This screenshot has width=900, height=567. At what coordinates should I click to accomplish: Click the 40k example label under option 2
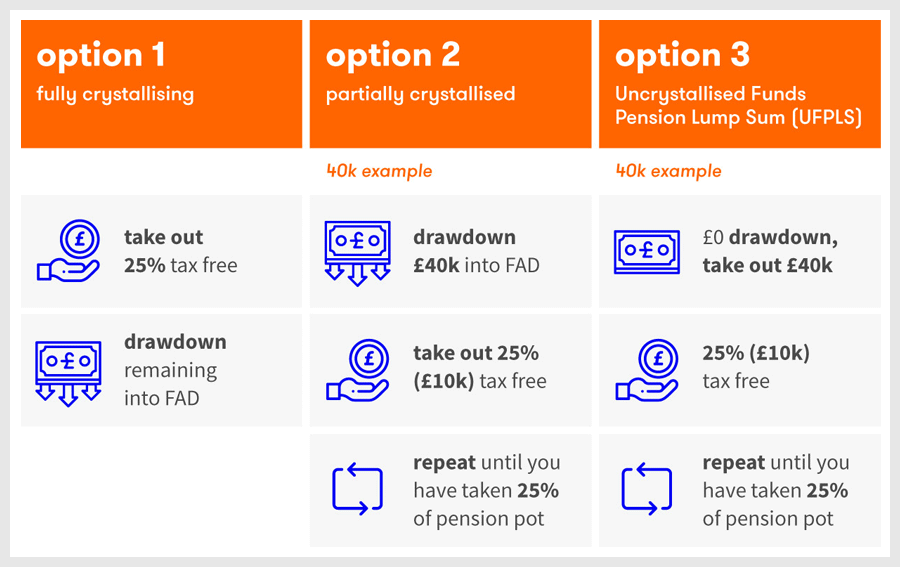point(379,171)
